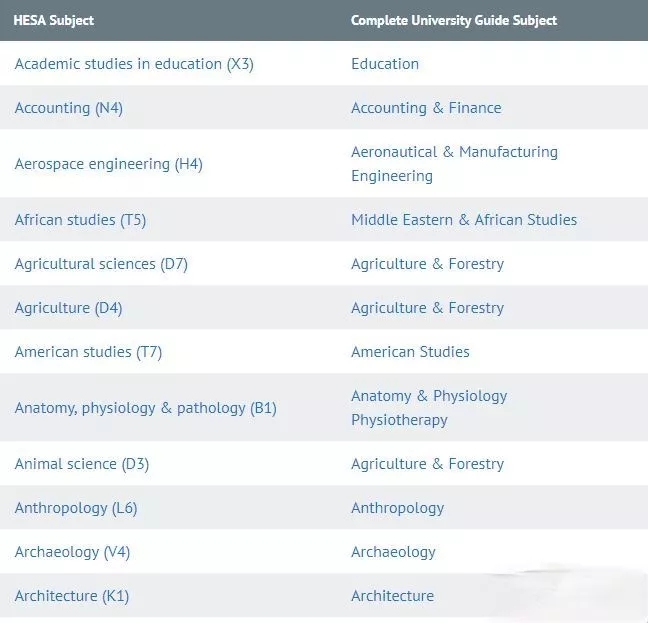
Task: Open Animal science (D3) link
Action: tap(82, 464)
